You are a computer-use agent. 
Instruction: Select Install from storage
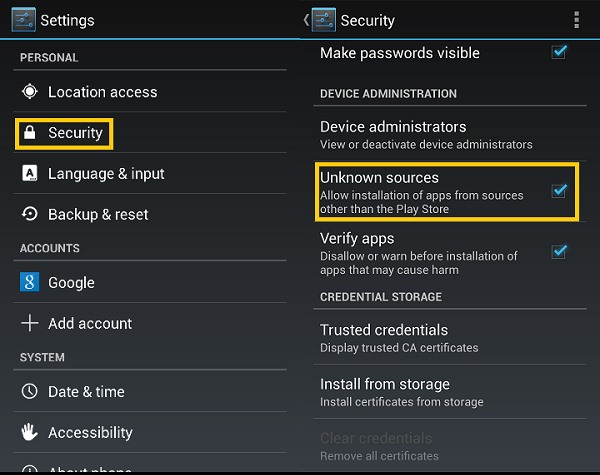coord(450,392)
